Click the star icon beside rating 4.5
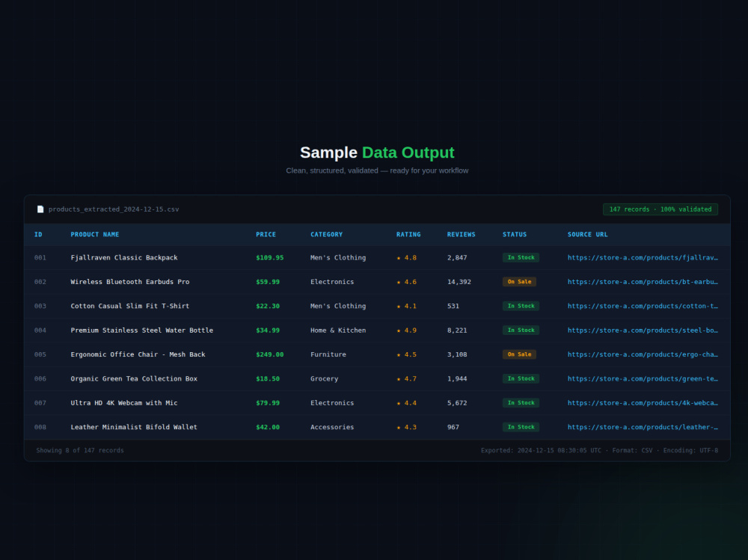The image size is (748, 560). tap(399, 355)
